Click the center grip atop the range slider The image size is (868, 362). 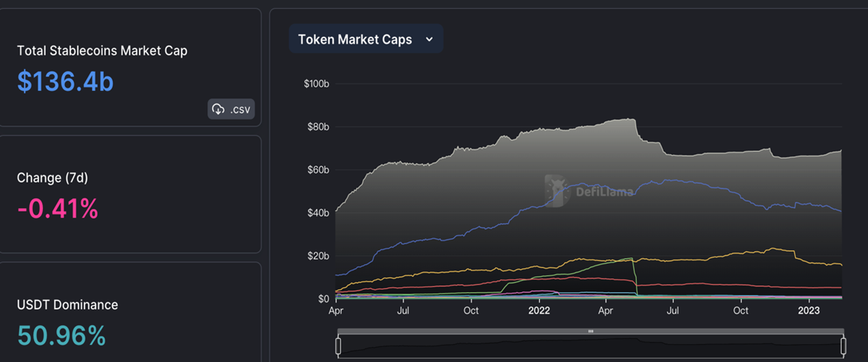tap(591, 331)
